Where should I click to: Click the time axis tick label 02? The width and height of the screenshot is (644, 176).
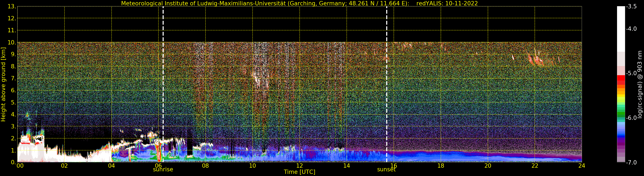pyautogui.click(x=64, y=166)
